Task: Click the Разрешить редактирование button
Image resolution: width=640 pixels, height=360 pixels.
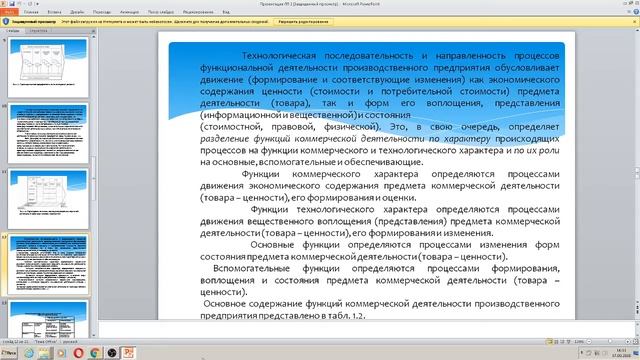Action: (x=303, y=22)
